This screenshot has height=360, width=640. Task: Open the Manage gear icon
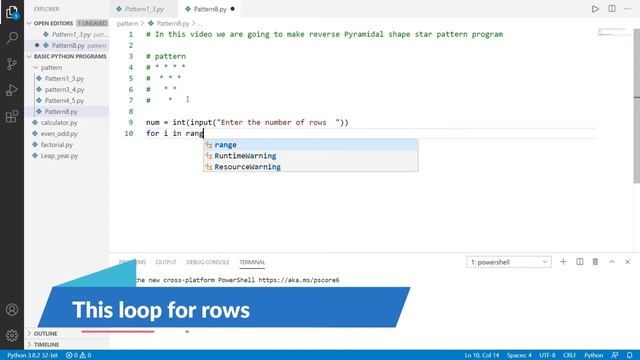[x=12, y=336]
